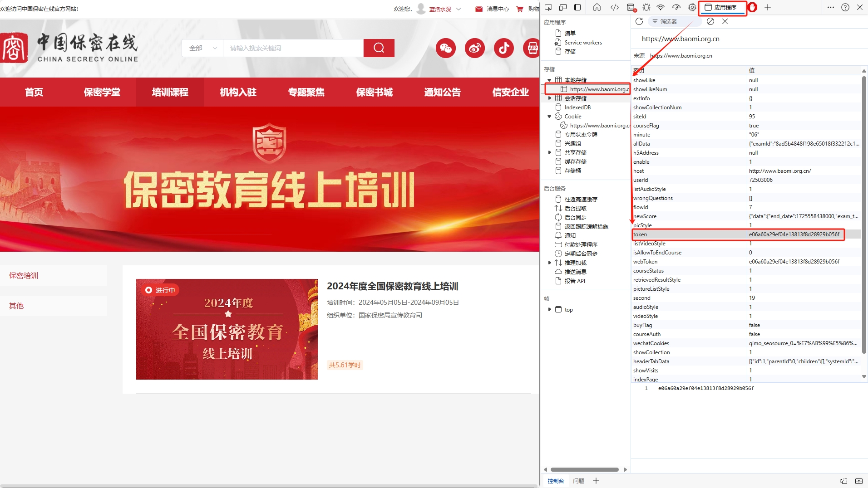The height and width of the screenshot is (488, 868).
Task: Click the search keyword input field
Action: [x=293, y=48]
